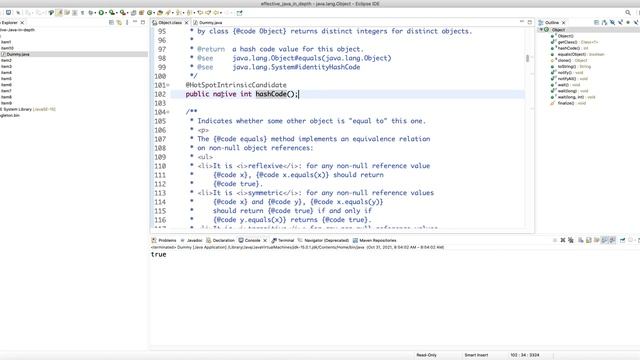Screen dimensions: 640x360
Task: Toggle Link with Editor in Package Explorer
Action: (119, 22)
